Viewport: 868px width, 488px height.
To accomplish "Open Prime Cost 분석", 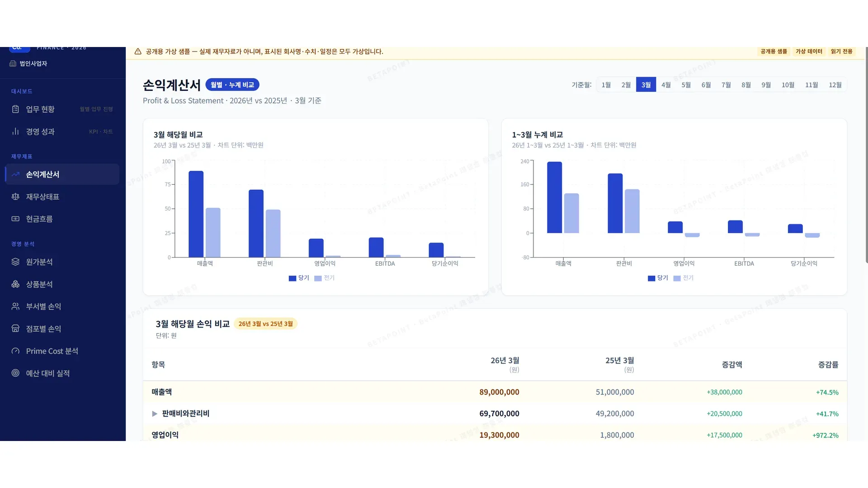I will click(x=62, y=351).
